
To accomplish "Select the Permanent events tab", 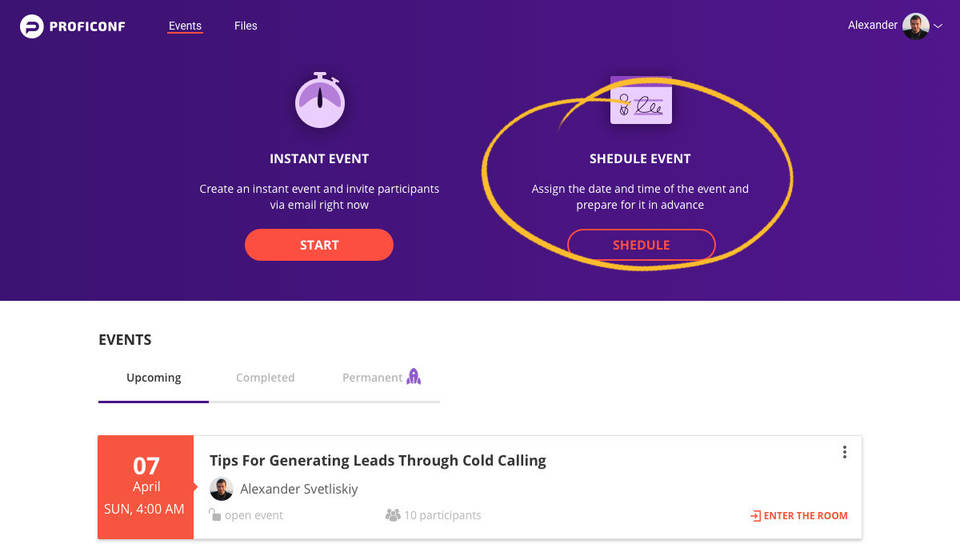I will point(372,378).
